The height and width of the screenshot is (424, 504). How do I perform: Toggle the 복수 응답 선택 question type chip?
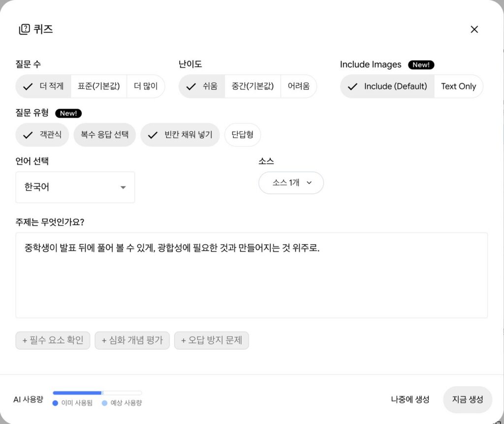pyautogui.click(x=104, y=135)
